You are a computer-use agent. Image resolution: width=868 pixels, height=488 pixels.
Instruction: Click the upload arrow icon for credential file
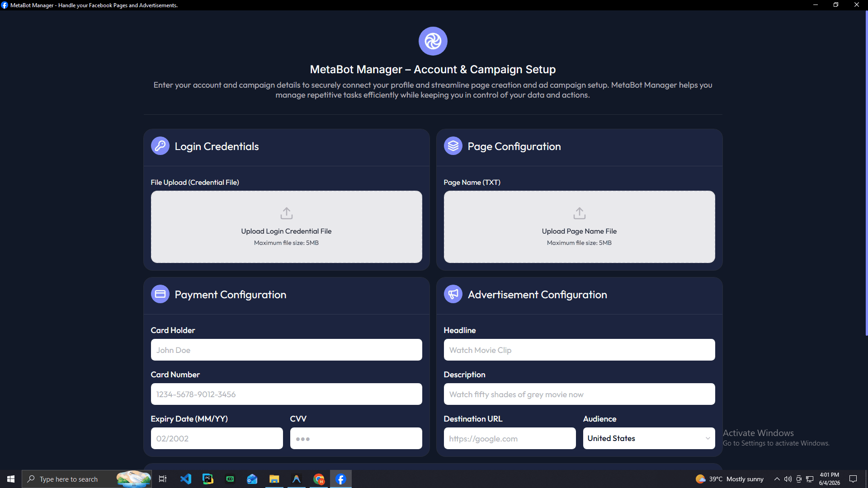287,213
